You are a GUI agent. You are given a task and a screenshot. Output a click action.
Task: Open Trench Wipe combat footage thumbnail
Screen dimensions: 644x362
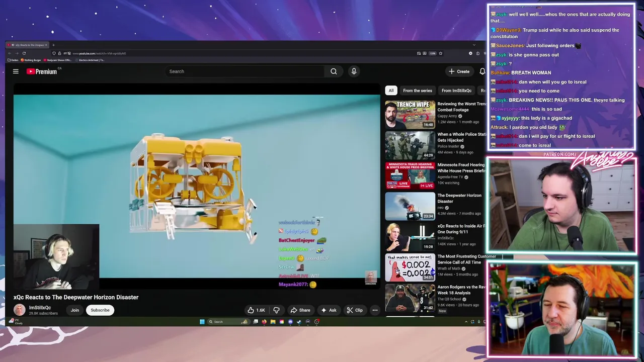coord(410,115)
